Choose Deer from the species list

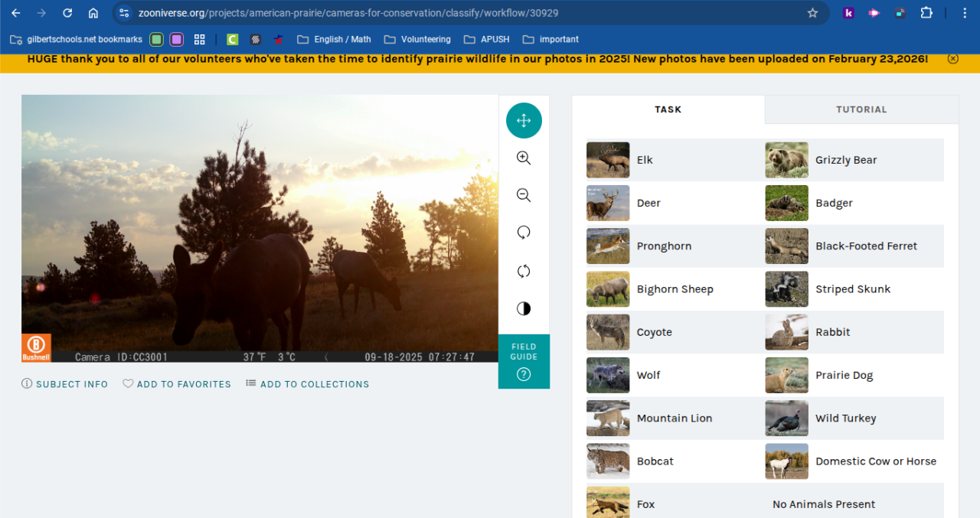click(x=675, y=203)
